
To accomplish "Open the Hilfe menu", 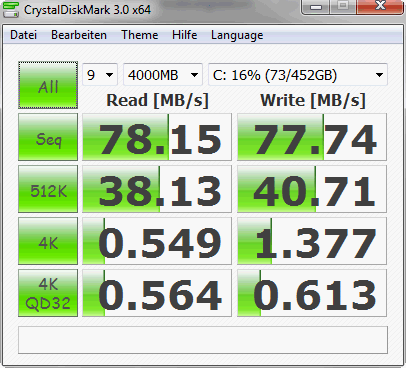I will pos(184,35).
